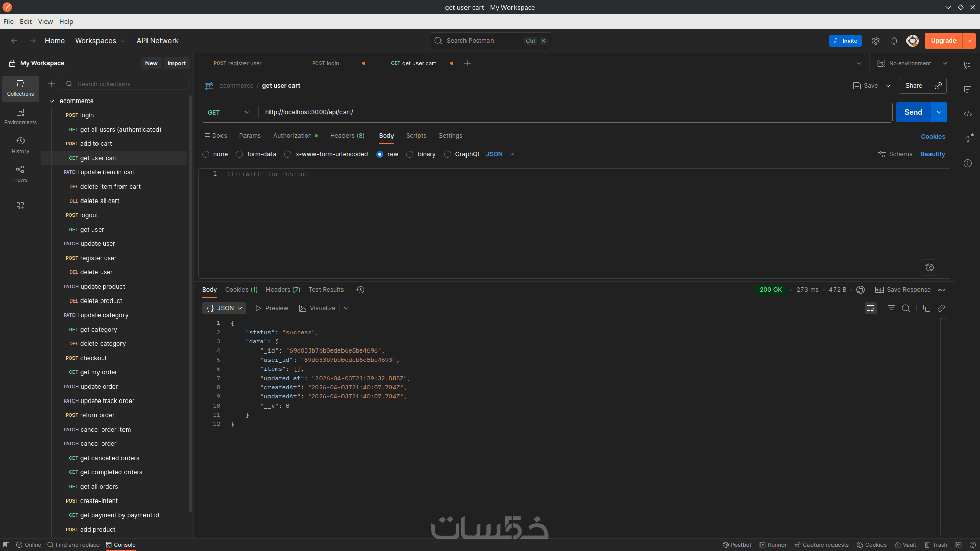Screen dimensions: 980x551
Task: Open the GET method dropdown
Action: click(229, 112)
